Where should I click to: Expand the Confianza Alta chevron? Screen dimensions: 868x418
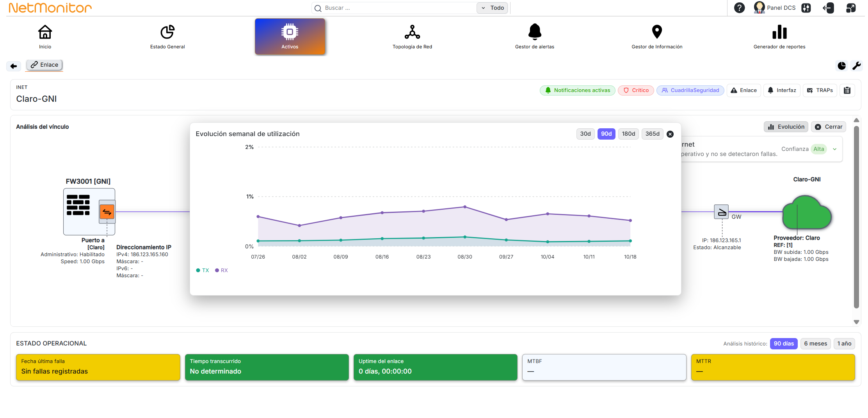[834, 149]
